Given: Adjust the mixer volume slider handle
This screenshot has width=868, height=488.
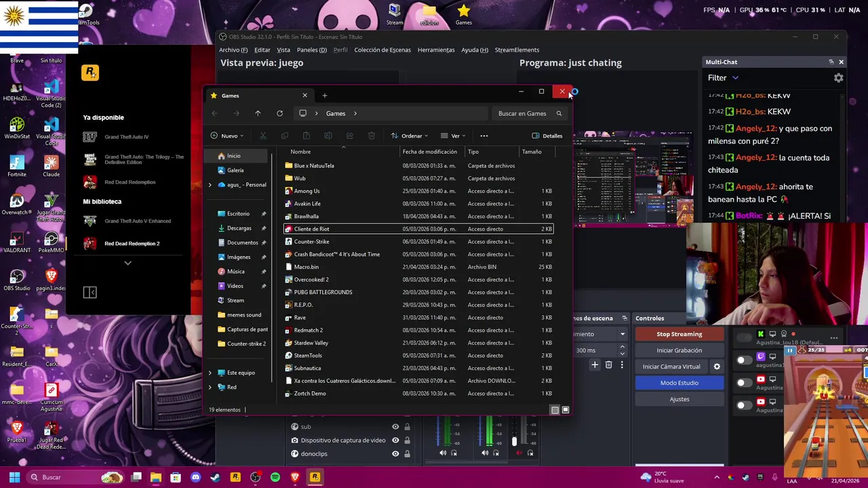Looking at the screenshot, I should coord(514,441).
